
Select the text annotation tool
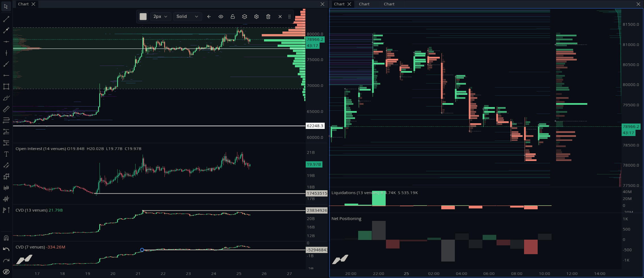[x=6, y=154]
